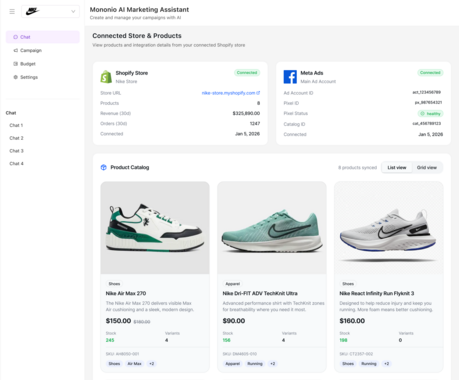The width and height of the screenshot is (459, 380).
Task: Open Chat 1 conversation
Action: click(x=16, y=125)
